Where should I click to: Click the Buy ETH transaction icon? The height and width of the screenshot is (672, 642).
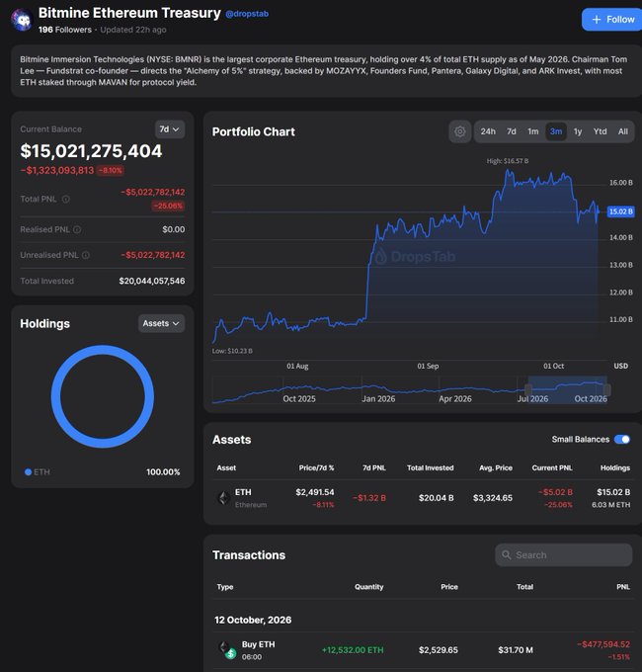[x=227, y=649]
